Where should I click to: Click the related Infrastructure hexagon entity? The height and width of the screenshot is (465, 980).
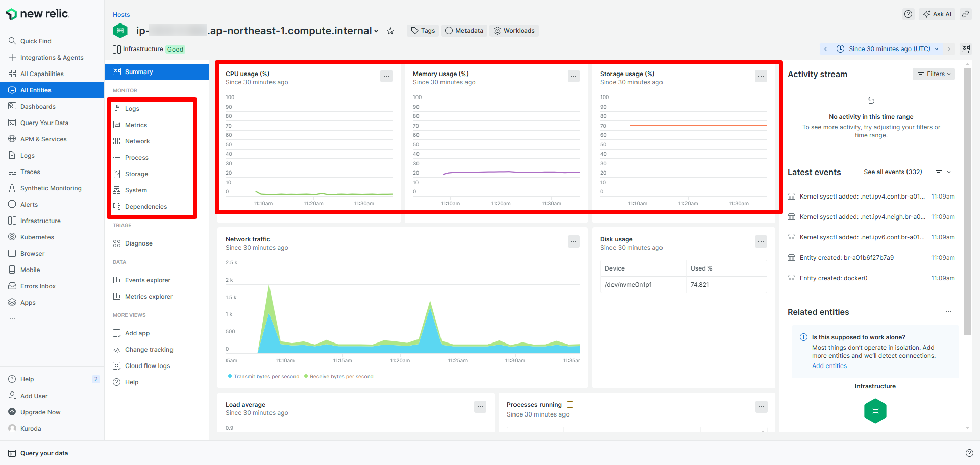click(x=875, y=411)
